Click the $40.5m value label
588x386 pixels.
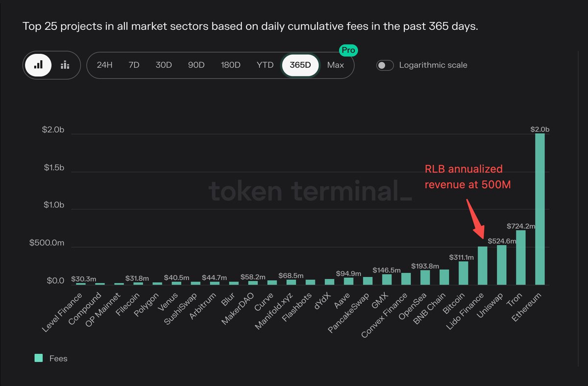click(176, 278)
